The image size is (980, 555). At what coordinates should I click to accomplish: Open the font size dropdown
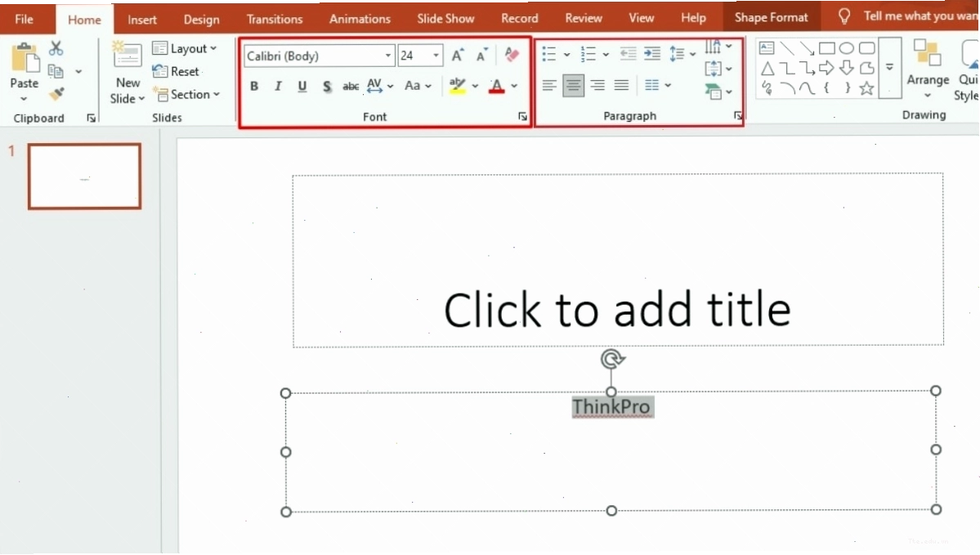coord(436,56)
